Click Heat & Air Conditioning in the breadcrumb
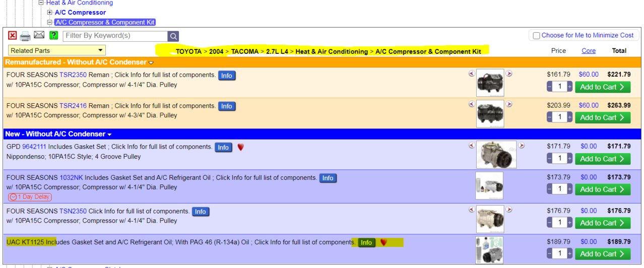Screen dimensions: 644x268 coord(332,51)
